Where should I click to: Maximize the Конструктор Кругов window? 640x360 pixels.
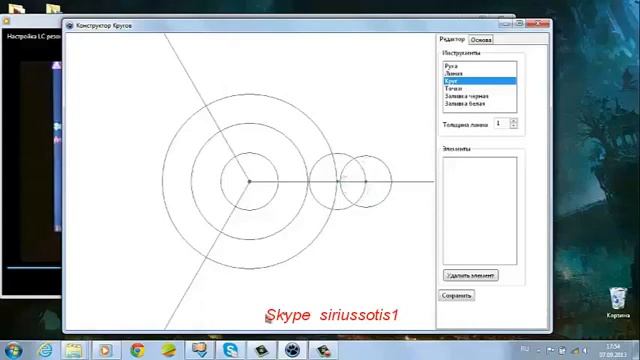(519, 24)
